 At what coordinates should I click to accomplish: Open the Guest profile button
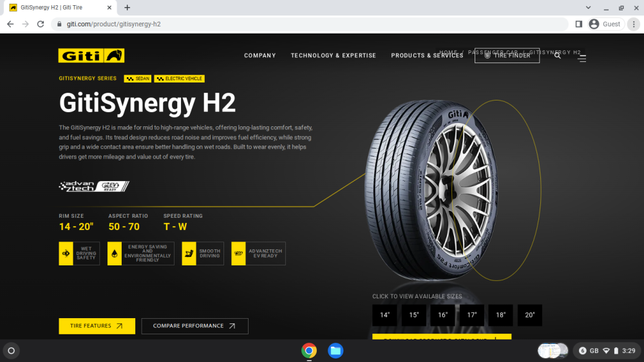(x=605, y=24)
